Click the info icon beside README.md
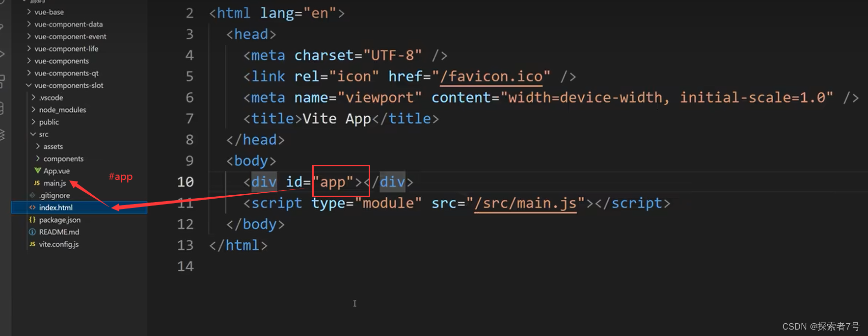 pyautogui.click(x=32, y=232)
